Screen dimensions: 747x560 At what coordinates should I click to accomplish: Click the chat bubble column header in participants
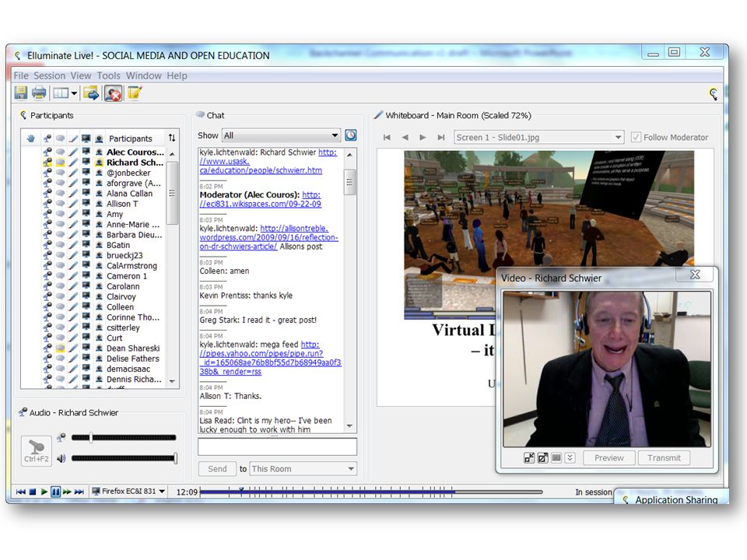coord(60,138)
